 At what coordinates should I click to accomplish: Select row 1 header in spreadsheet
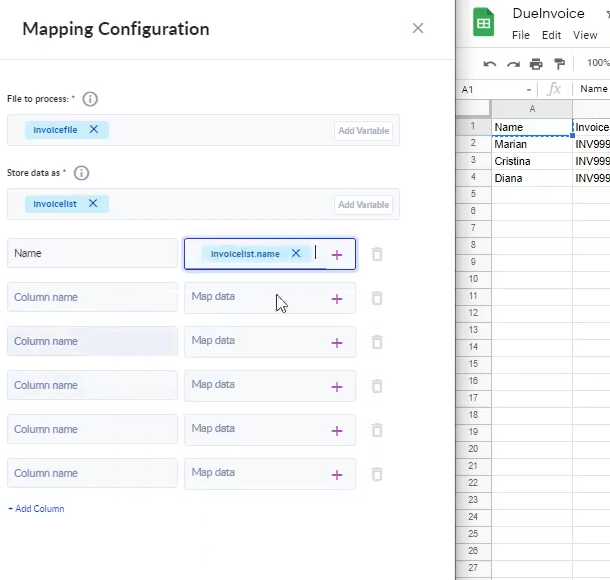pos(473,126)
